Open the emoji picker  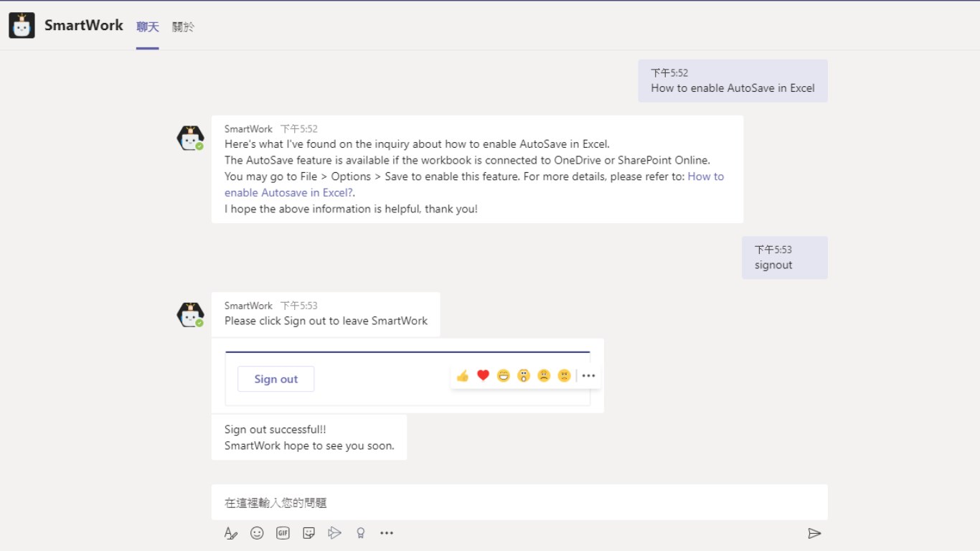click(257, 533)
